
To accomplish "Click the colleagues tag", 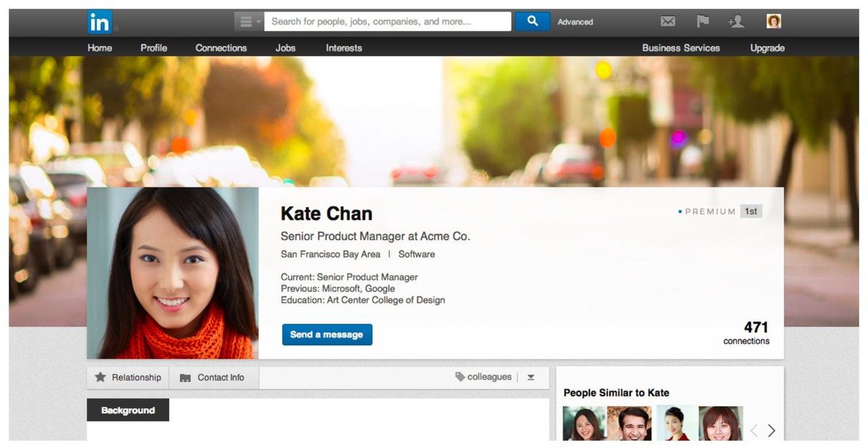I will tap(483, 377).
